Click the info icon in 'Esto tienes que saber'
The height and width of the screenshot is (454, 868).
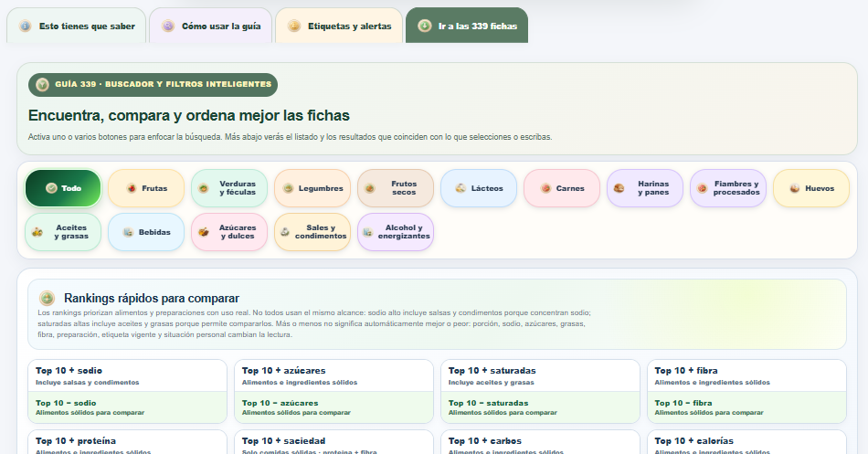coord(25,26)
